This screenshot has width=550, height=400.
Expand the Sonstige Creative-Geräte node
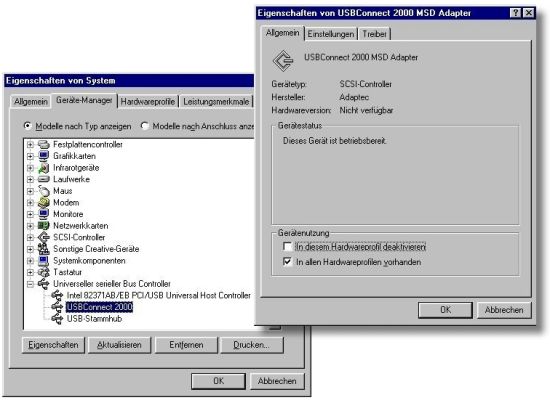pyautogui.click(x=30, y=249)
